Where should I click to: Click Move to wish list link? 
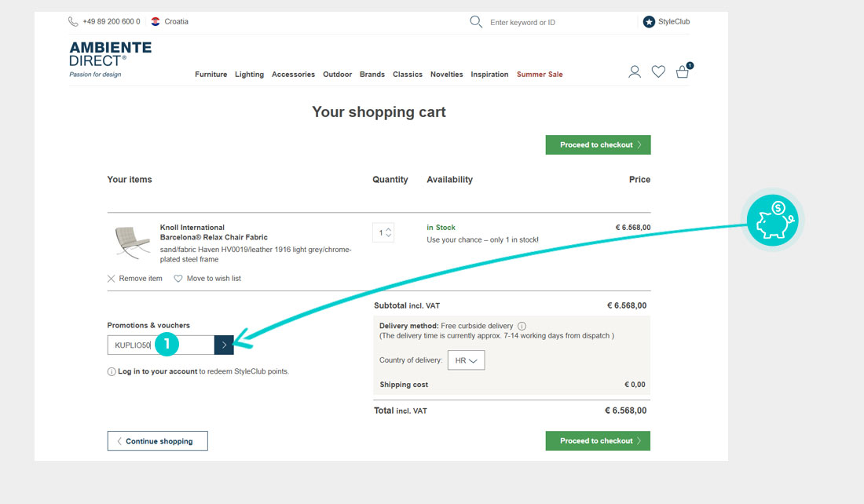click(x=208, y=279)
